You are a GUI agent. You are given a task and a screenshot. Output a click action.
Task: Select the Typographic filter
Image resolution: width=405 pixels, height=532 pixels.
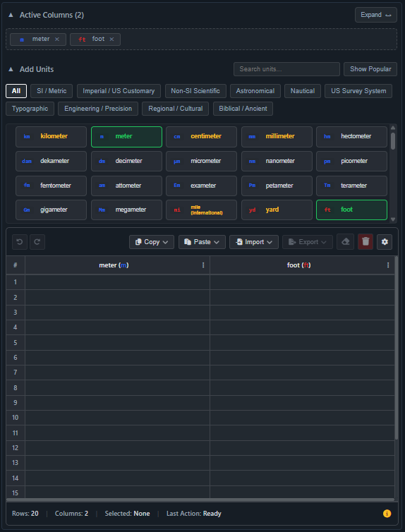30,109
